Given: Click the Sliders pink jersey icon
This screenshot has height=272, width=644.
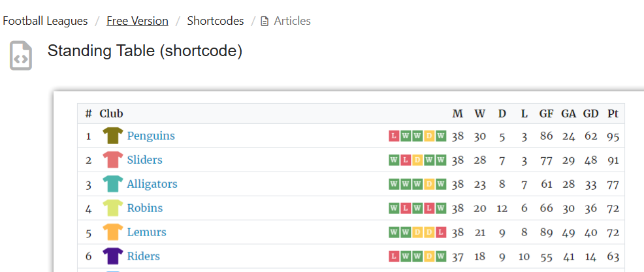Looking at the screenshot, I should [112, 160].
